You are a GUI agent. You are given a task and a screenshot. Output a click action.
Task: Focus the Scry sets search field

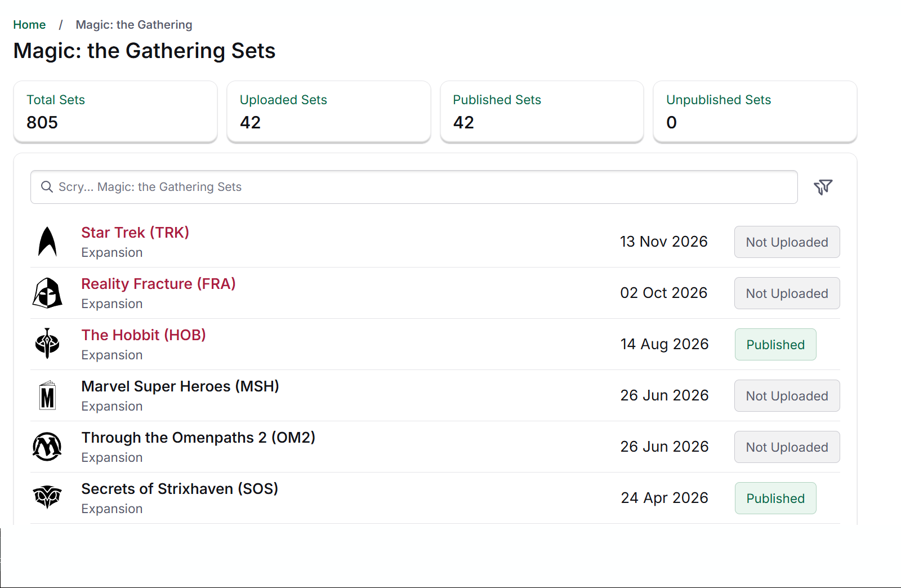click(414, 187)
